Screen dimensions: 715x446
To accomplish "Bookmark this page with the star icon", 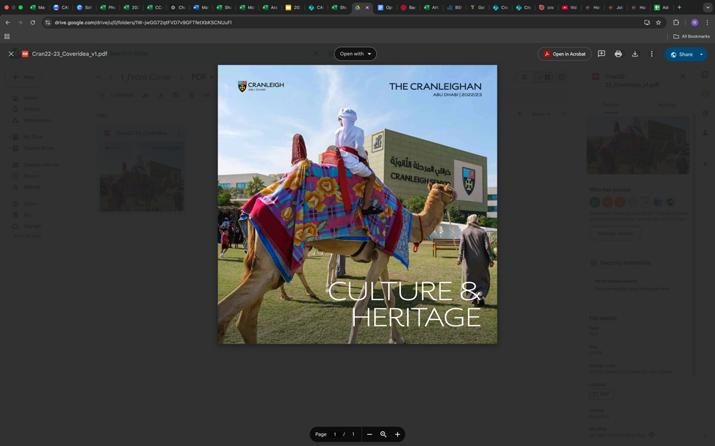I will pyautogui.click(x=658, y=22).
